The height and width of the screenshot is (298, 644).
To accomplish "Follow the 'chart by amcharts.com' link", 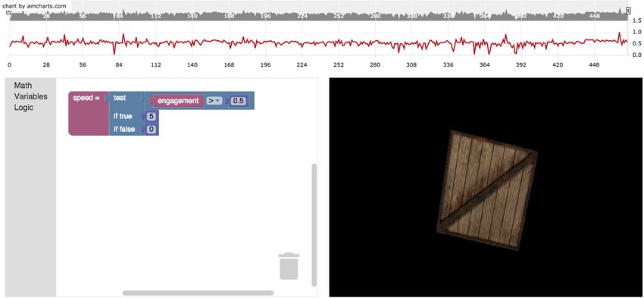I will click(34, 6).
